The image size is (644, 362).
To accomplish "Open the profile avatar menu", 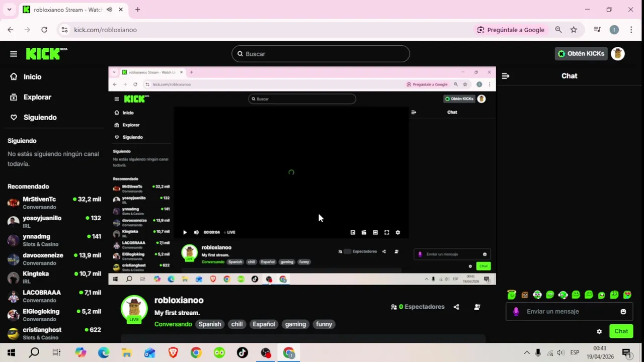I will point(618,54).
